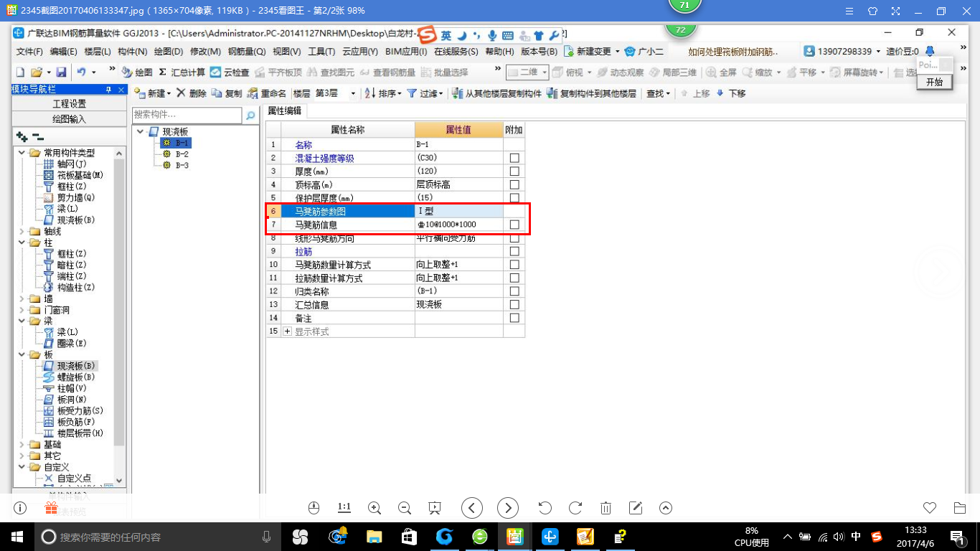Rotate image clockwise in viewer
The width and height of the screenshot is (980, 551).
575,508
